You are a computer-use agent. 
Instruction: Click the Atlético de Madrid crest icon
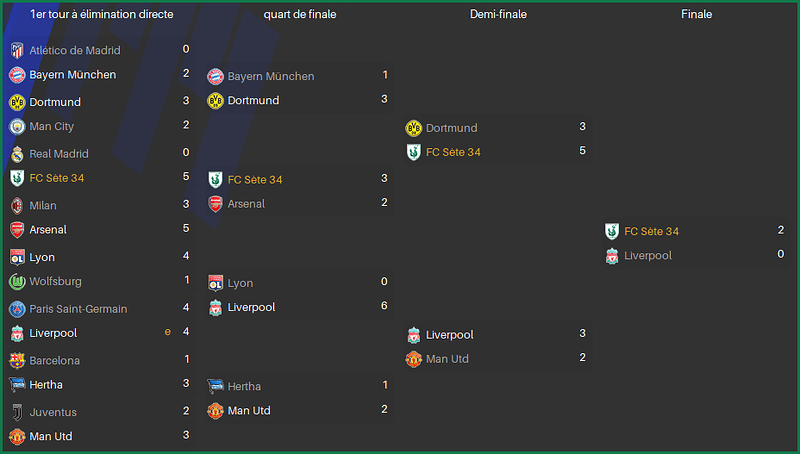[x=17, y=50]
